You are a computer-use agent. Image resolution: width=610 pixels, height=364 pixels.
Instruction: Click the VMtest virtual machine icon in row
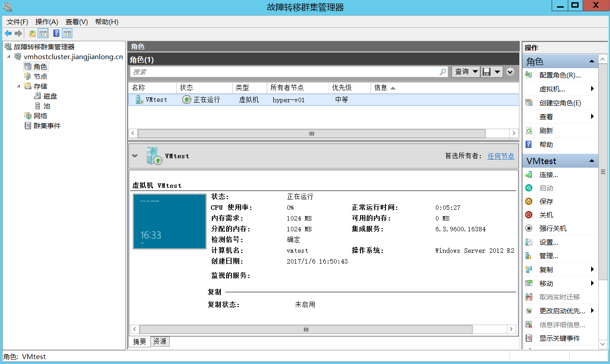[139, 100]
